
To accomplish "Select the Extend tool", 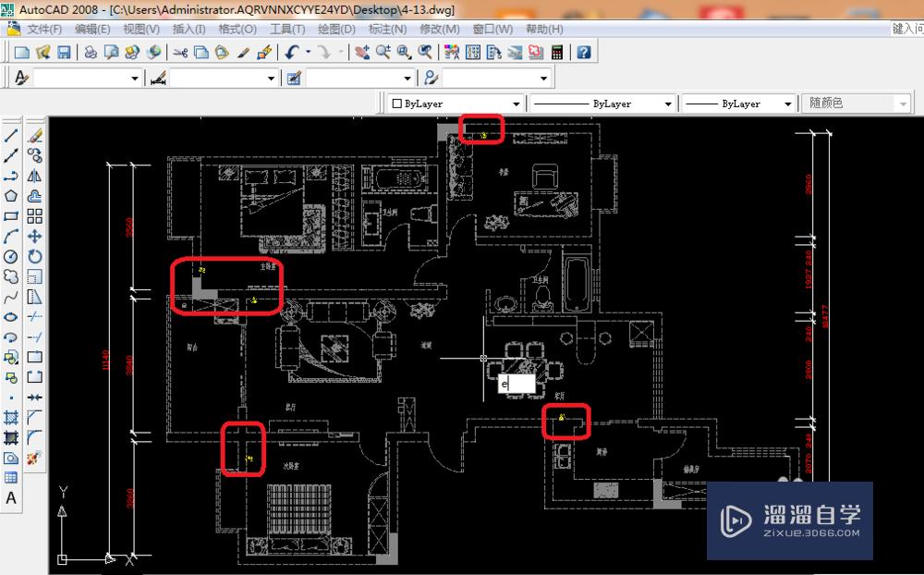I will click(35, 336).
